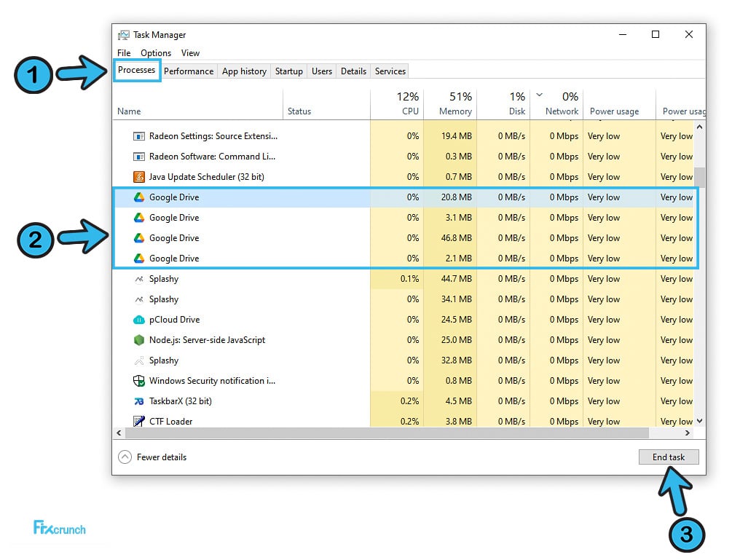Switch to the App history tab
This screenshot has height=560, width=732.
point(244,71)
